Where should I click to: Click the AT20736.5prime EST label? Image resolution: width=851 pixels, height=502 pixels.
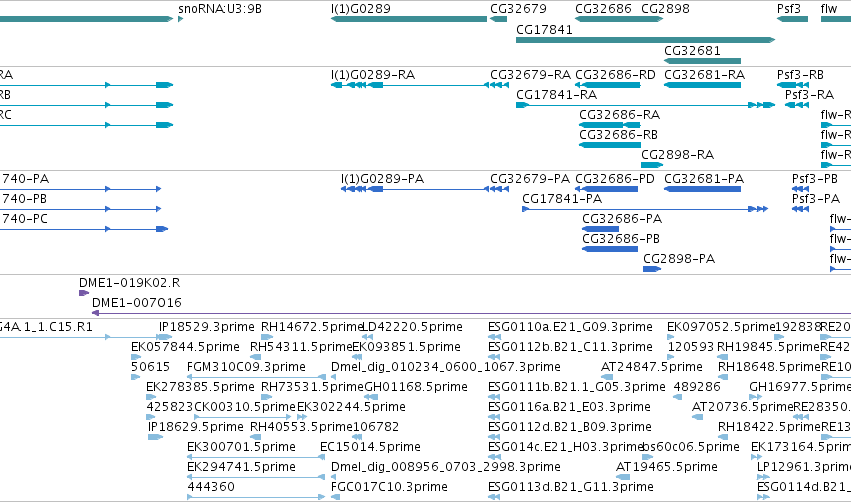742,407
